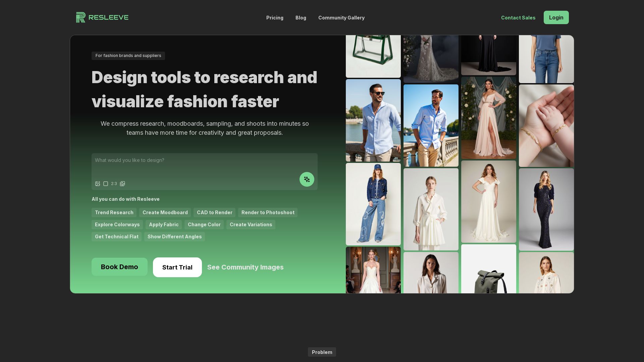The image size is (644, 362).
Task: Focus the 'What would you like to design?' field
Action: click(x=204, y=164)
